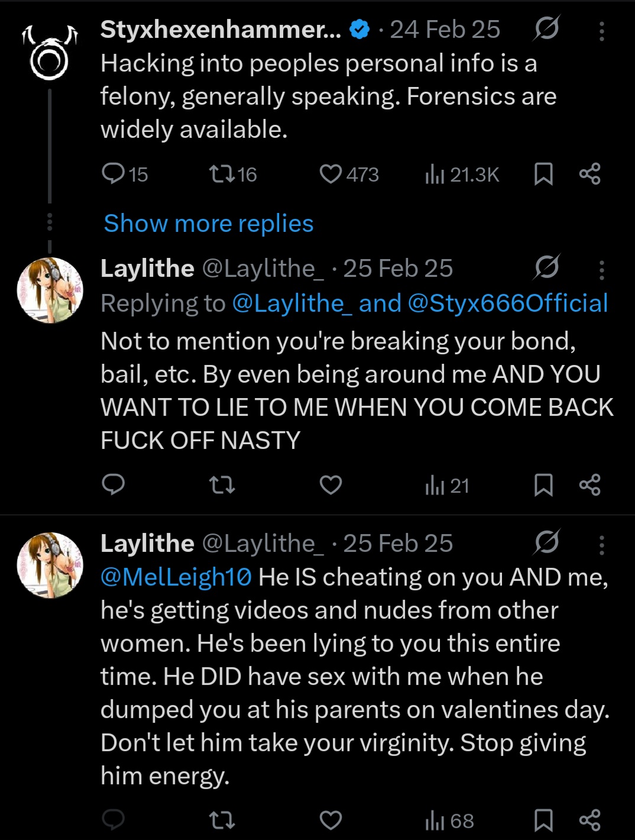Open Grok icon on Styxhexenhammer post
635x840 pixels.
546,28
